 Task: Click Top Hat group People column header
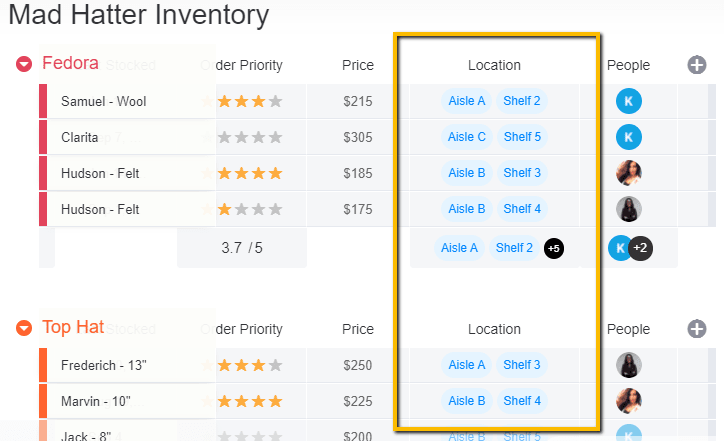[628, 329]
